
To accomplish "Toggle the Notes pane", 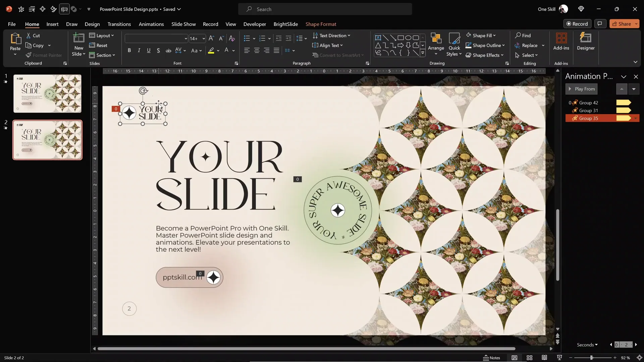I will [x=492, y=358].
